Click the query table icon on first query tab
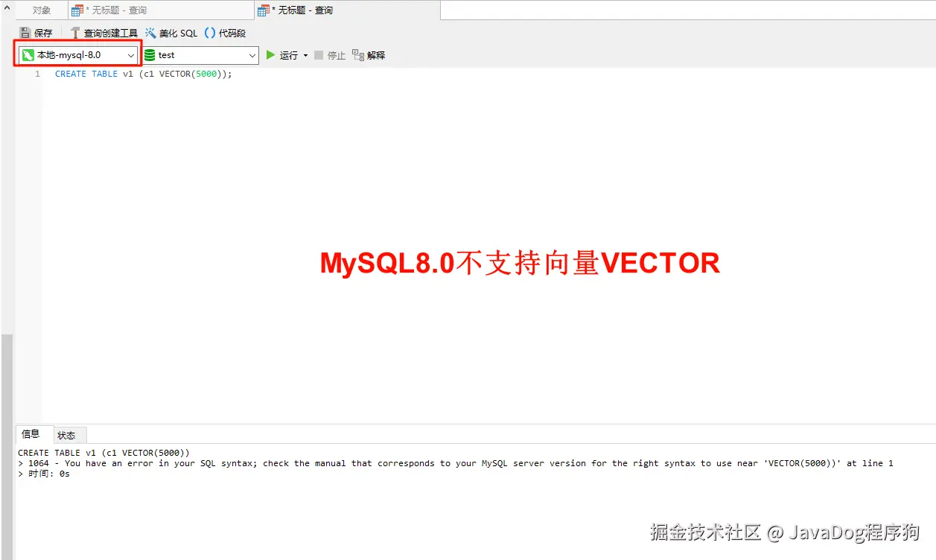 (77, 10)
